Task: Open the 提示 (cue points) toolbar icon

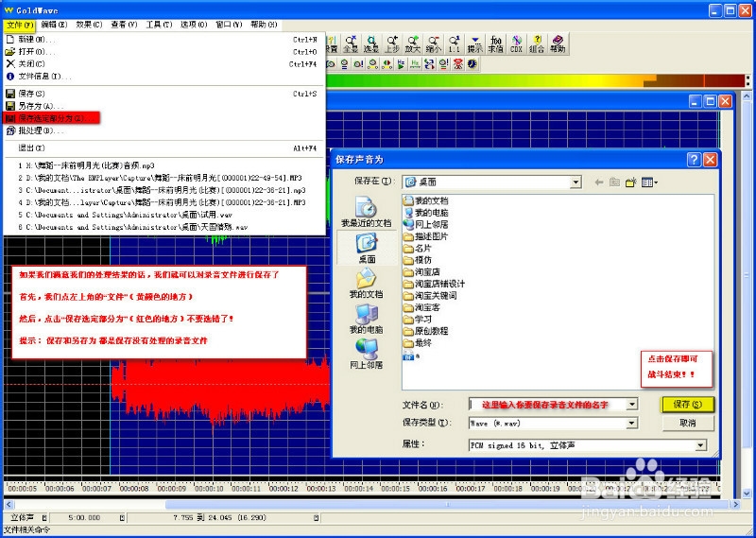Action: 475,43
